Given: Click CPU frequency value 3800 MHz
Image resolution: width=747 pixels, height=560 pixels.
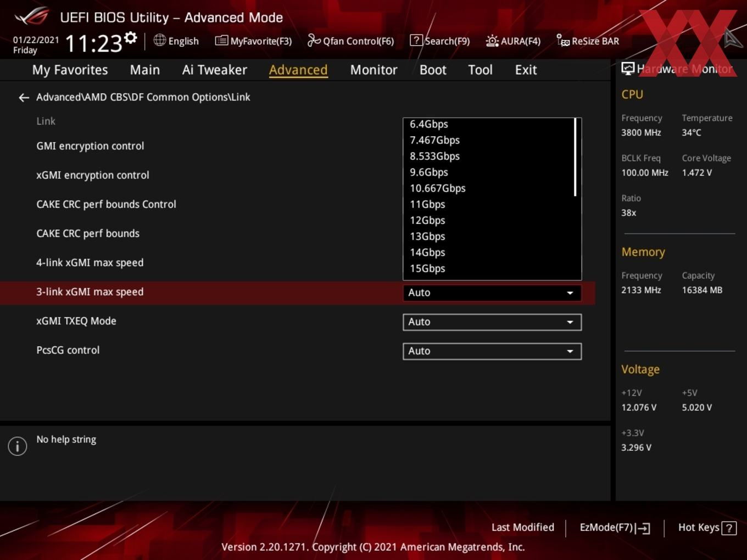Looking at the screenshot, I should coord(641,132).
